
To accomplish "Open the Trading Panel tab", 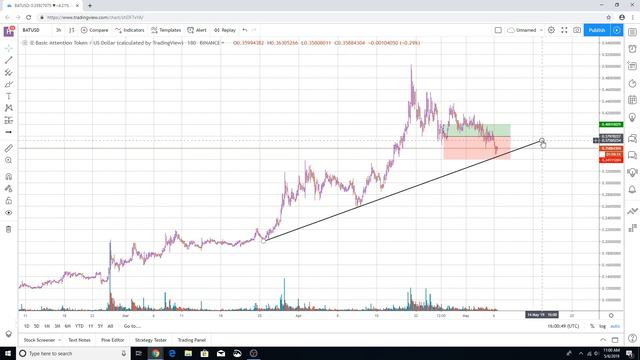I will point(191,340).
